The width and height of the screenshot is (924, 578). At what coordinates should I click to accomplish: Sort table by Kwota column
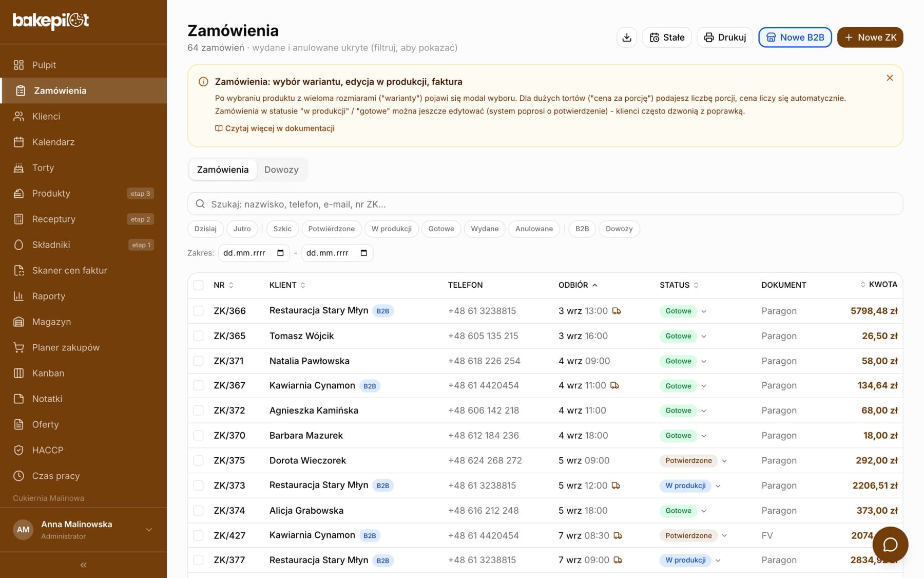(x=879, y=285)
